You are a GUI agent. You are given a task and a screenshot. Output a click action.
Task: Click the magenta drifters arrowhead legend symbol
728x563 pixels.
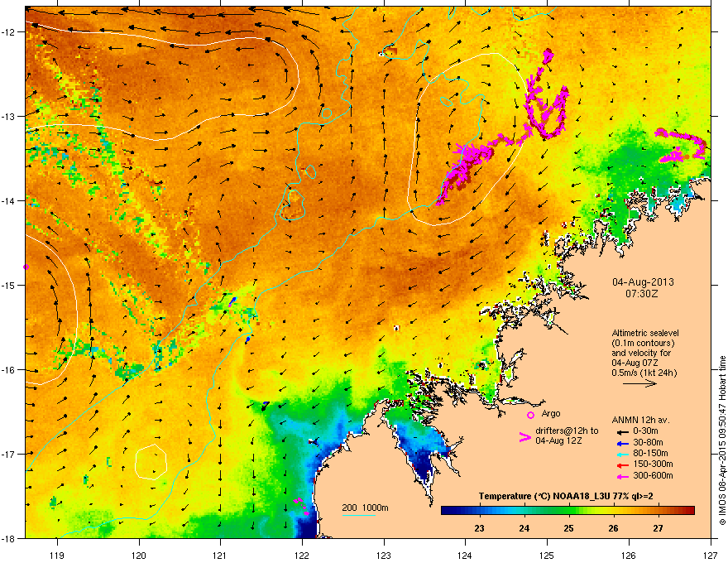[525, 437]
